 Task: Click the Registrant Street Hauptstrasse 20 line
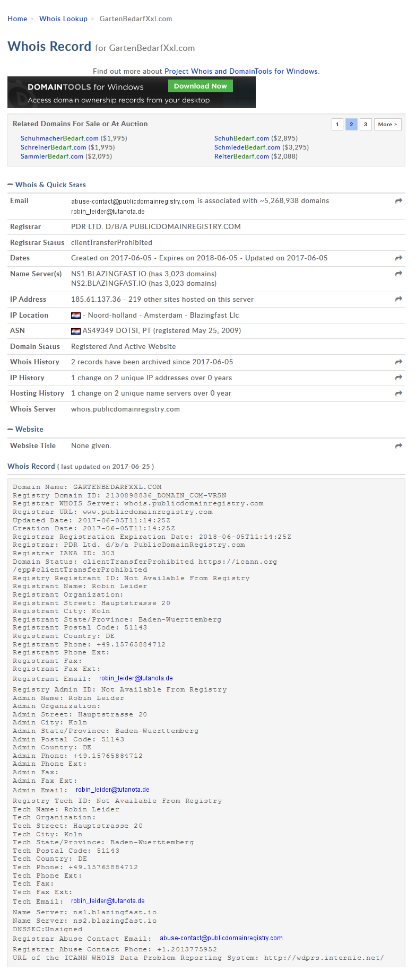[92, 603]
